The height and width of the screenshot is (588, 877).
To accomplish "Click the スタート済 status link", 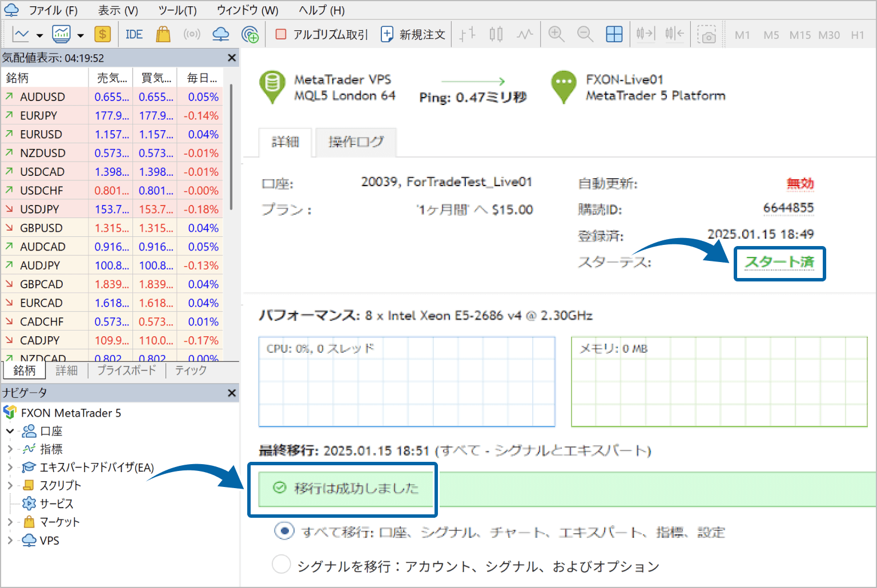I will pos(779,262).
